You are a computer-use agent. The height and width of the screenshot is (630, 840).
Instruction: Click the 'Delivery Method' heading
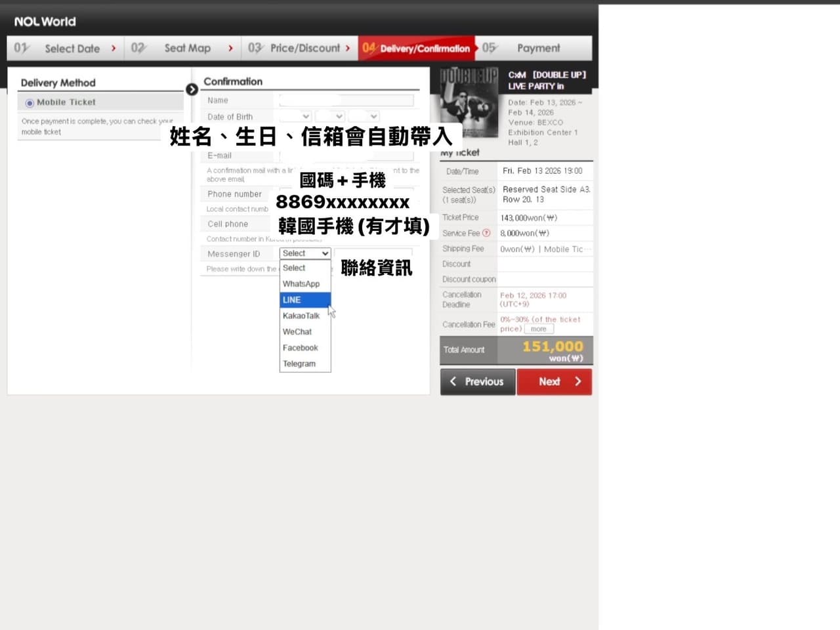point(58,83)
